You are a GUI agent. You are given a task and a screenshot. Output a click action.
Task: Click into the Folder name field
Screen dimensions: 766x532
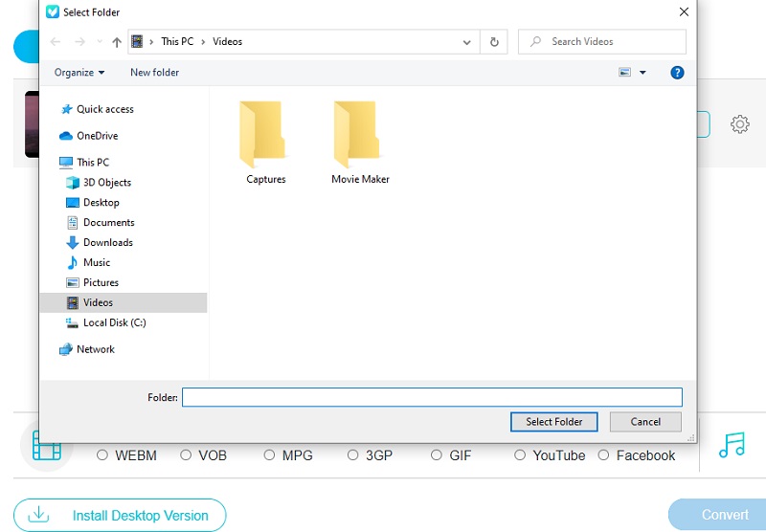pos(431,397)
